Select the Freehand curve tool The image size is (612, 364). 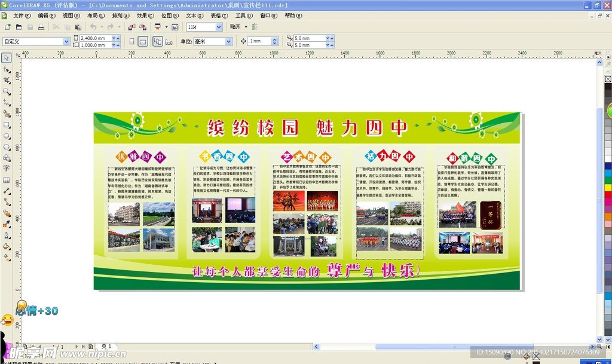coord(6,103)
